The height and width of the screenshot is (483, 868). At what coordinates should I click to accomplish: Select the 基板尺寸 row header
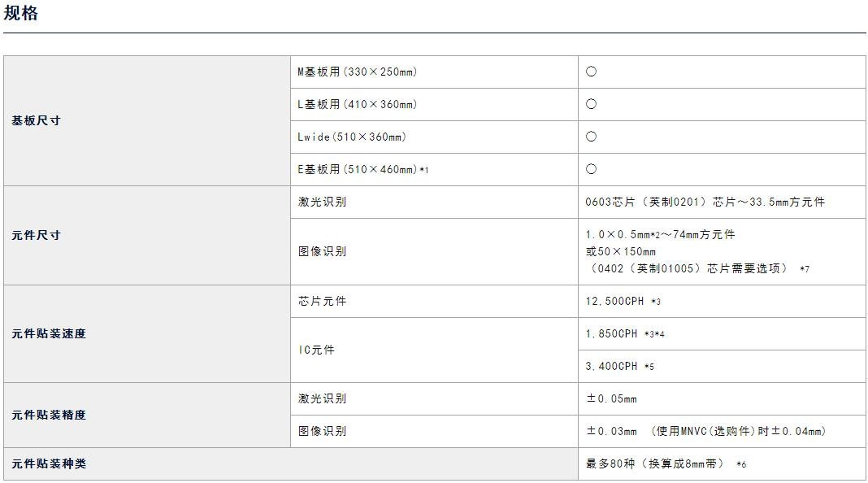tap(36, 120)
